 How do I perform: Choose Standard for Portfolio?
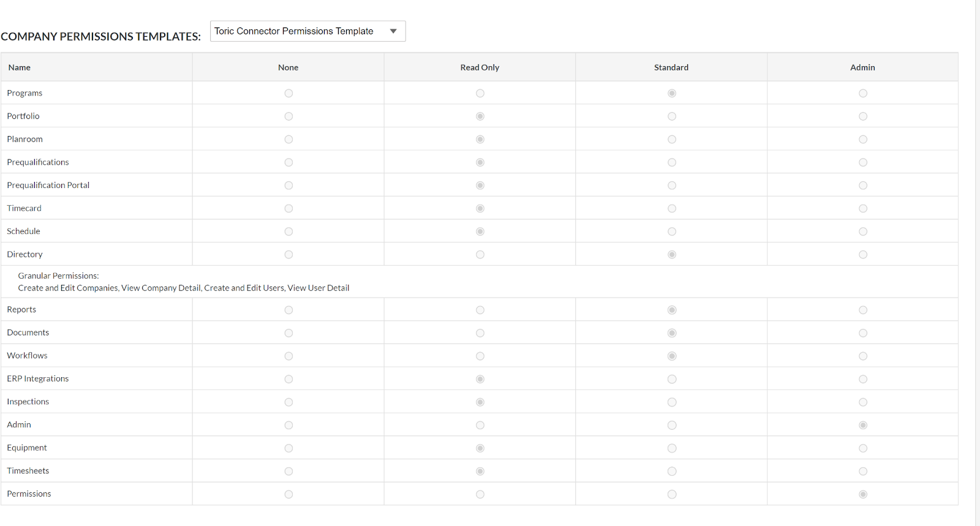tap(672, 116)
